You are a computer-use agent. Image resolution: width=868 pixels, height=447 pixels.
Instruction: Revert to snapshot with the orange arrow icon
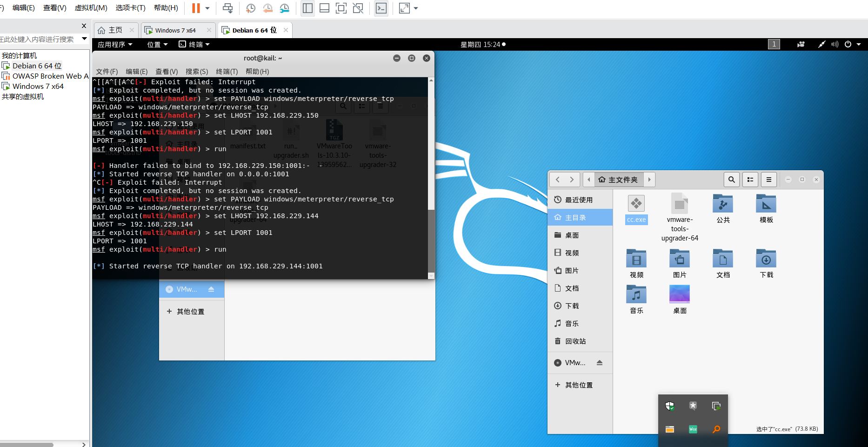267,8
